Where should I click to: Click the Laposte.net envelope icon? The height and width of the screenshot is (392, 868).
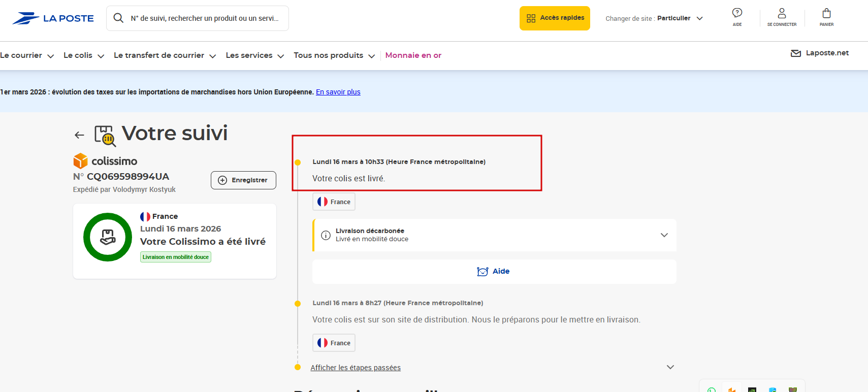[x=796, y=53]
